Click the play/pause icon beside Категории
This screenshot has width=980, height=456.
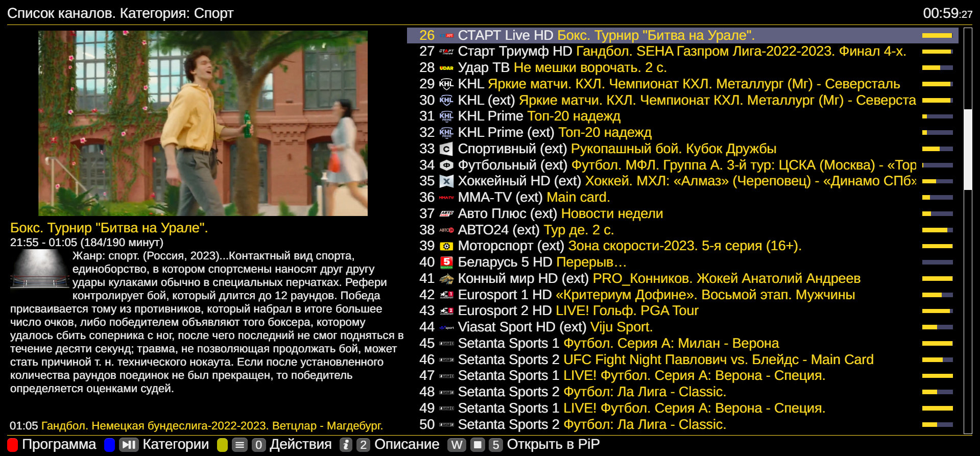(129, 445)
